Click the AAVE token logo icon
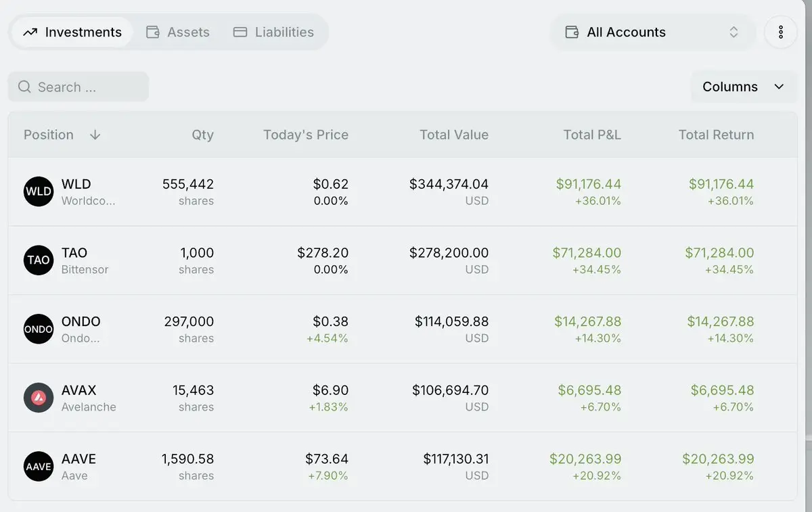The height and width of the screenshot is (512, 812). tap(39, 467)
